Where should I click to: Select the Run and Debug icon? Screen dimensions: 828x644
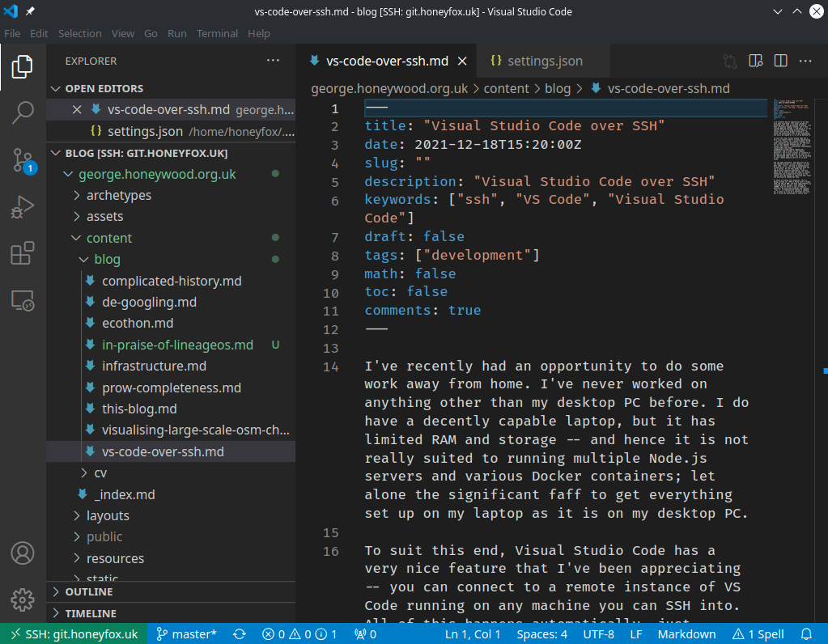[22, 207]
